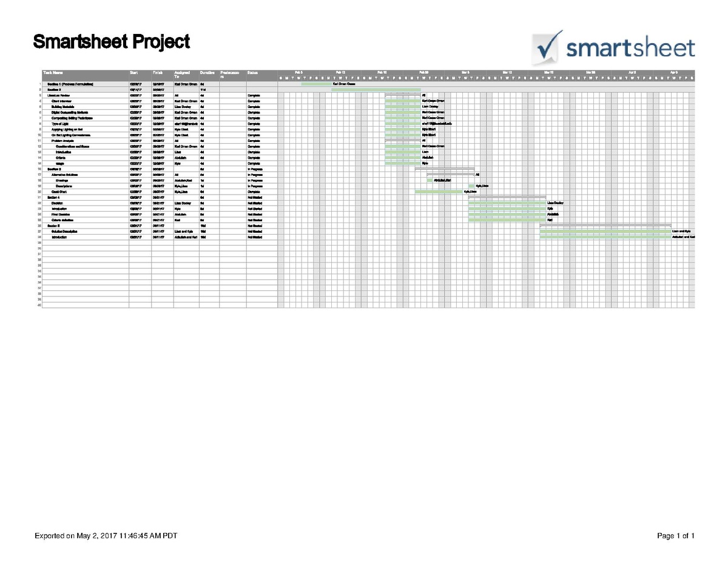Select the Start column header
Screen dimensions: 728x562
tap(140, 75)
